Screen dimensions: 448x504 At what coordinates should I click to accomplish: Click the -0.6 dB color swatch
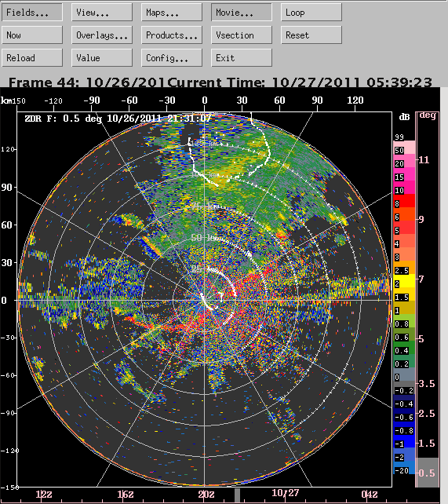click(404, 415)
